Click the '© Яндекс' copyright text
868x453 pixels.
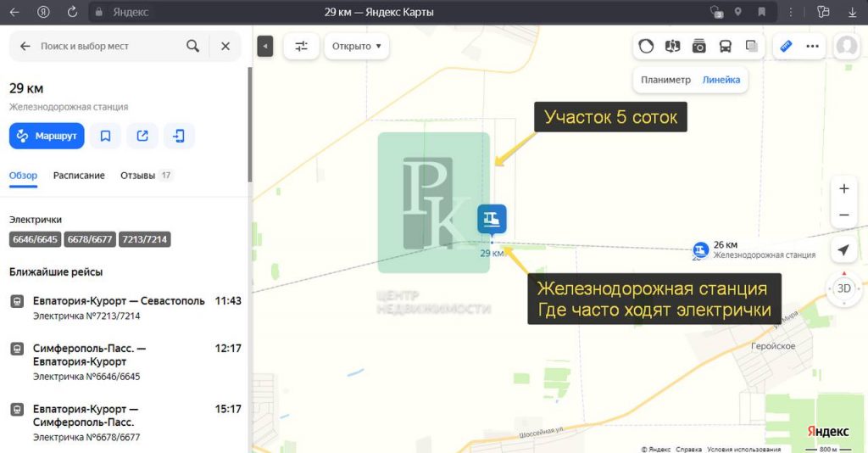[655, 449]
